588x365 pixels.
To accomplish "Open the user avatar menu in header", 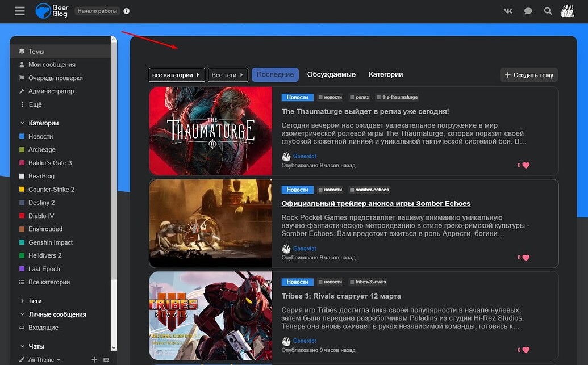I will pos(568,11).
